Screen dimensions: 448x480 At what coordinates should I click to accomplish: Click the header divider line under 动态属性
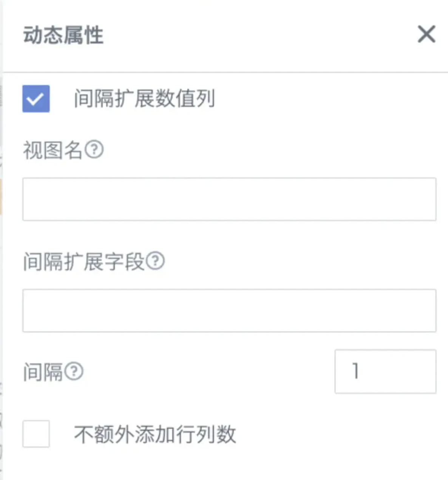226,72
